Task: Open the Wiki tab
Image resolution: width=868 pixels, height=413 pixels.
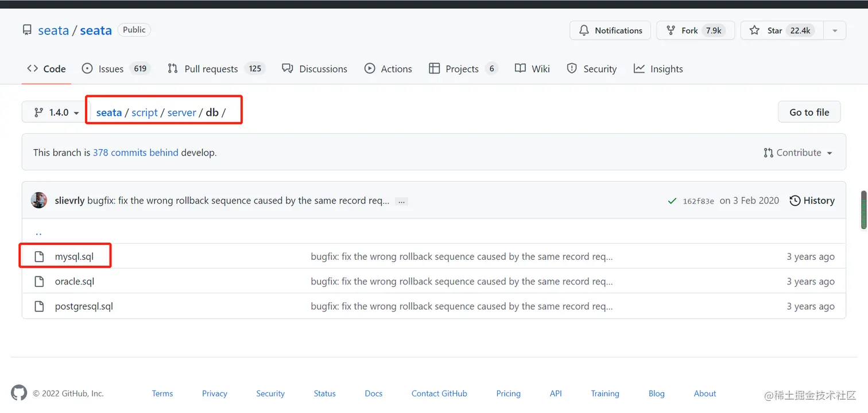Action: coord(532,69)
